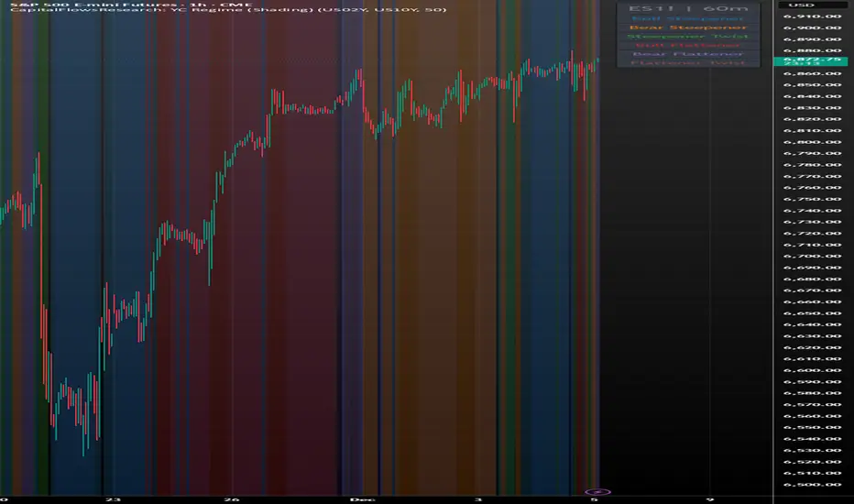Select the Bear Steepener legend row
This screenshot has height=504, width=854.
point(688,27)
